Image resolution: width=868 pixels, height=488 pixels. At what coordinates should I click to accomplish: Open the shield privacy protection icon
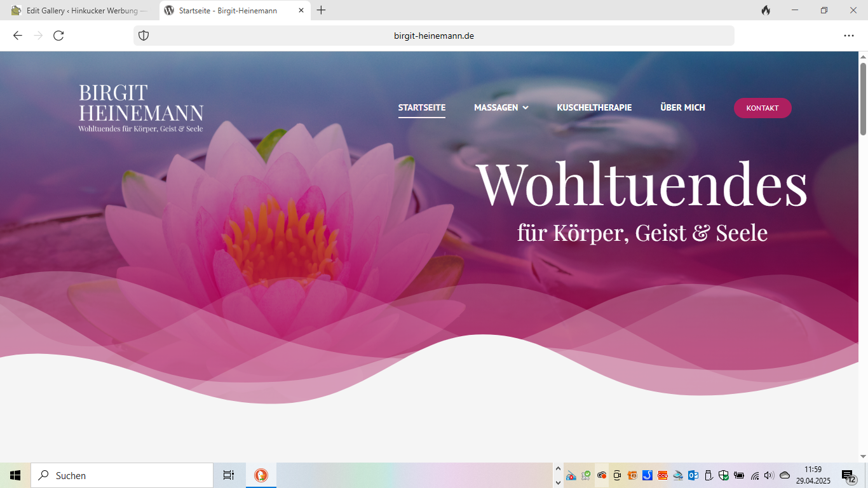(x=144, y=36)
